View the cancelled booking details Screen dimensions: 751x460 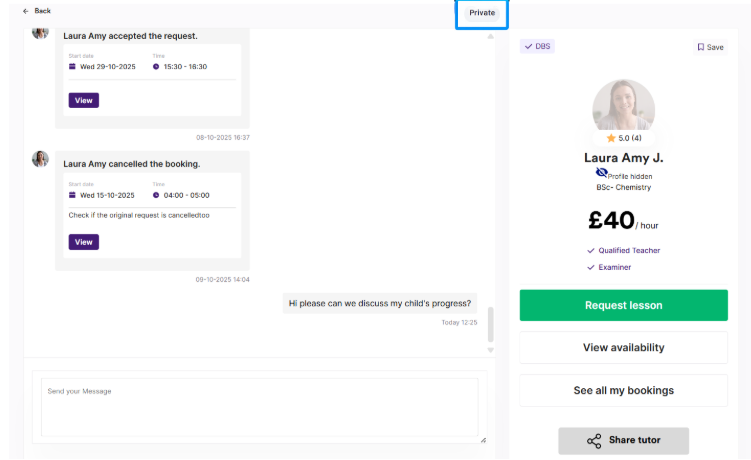coord(84,242)
